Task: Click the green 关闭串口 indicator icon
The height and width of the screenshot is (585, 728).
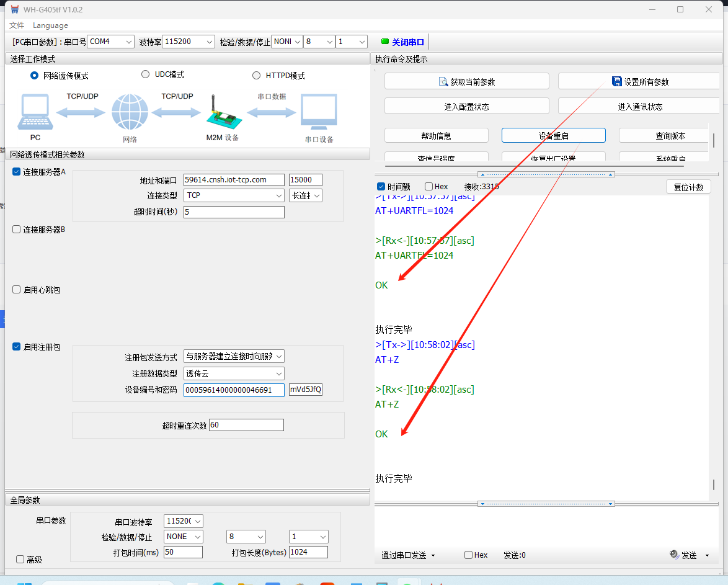Action: point(385,42)
